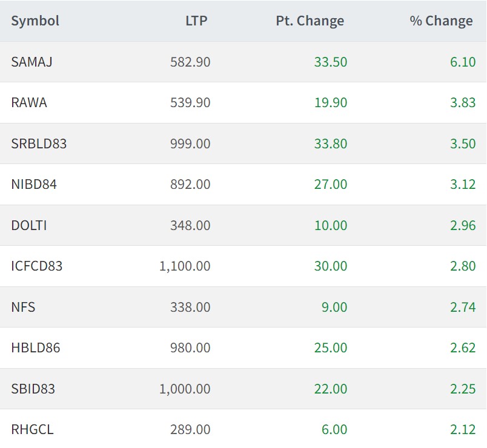The width and height of the screenshot is (487, 448).
Task: Sort by Pt. Change column header
Action: (310, 21)
